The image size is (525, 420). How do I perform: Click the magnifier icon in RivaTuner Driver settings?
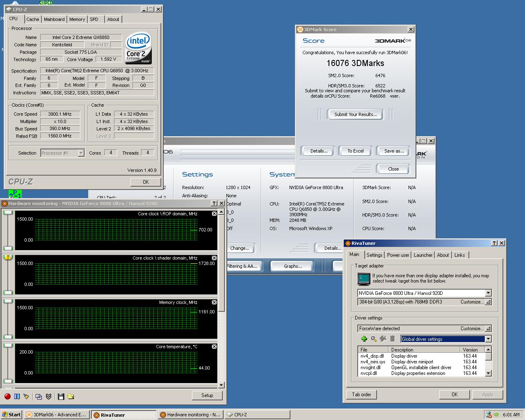(374, 339)
